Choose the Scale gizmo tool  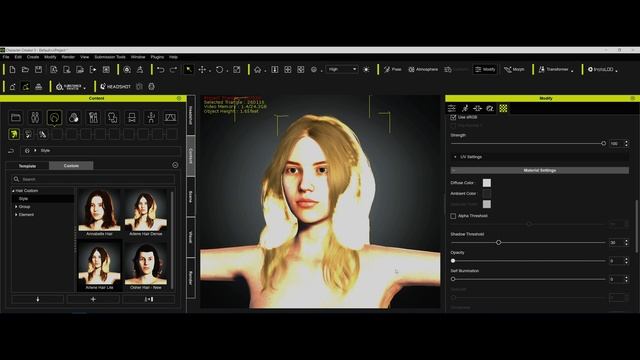click(x=237, y=69)
